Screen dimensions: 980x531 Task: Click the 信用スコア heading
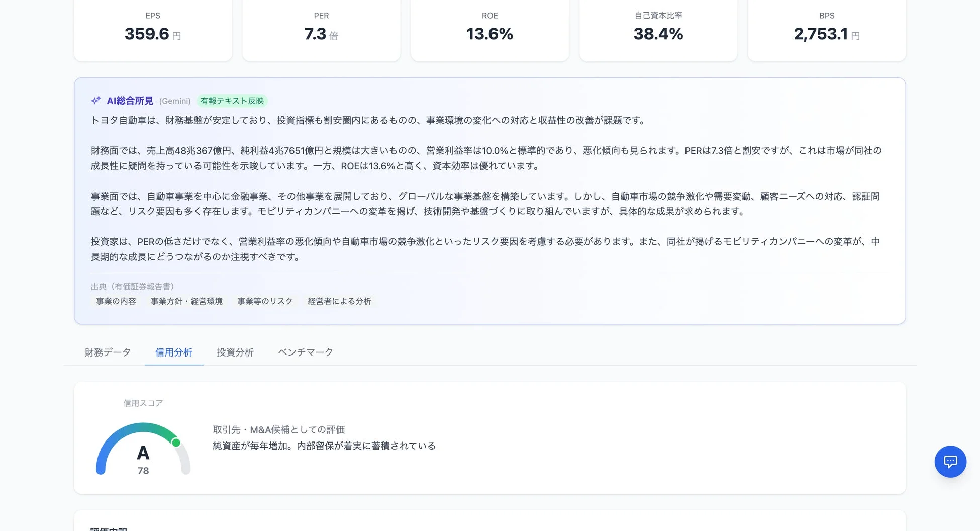[x=142, y=402]
